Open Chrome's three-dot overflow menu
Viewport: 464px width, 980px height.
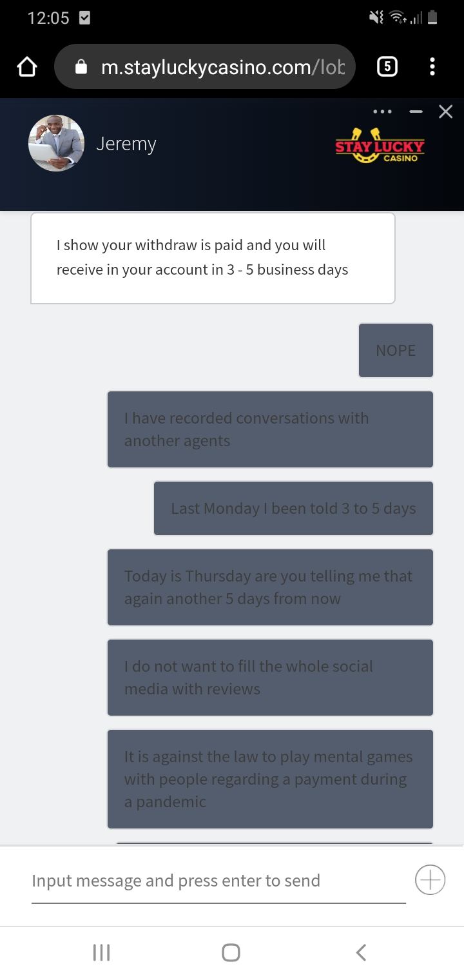[x=432, y=67]
